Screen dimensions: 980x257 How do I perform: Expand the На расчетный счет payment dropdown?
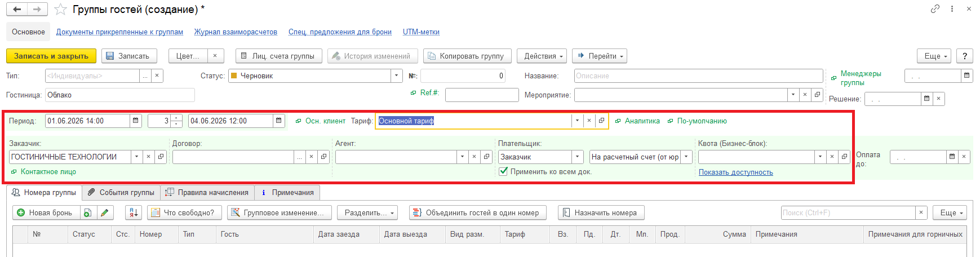pyautogui.click(x=686, y=157)
